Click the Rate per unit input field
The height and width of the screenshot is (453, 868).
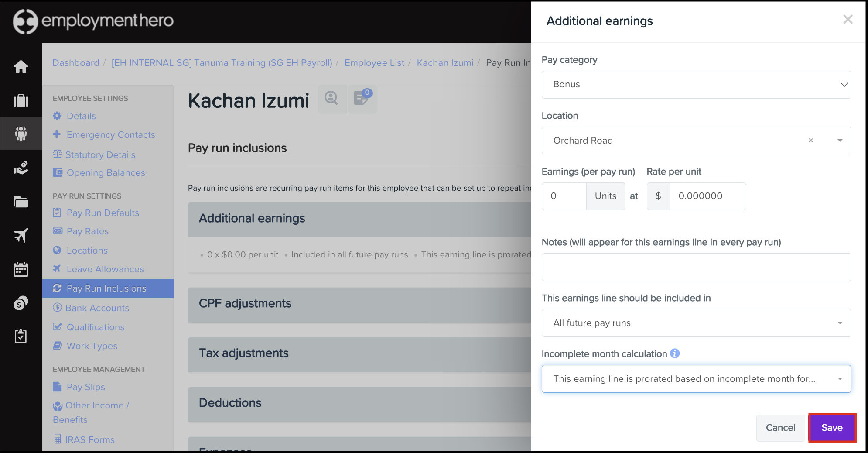(707, 196)
